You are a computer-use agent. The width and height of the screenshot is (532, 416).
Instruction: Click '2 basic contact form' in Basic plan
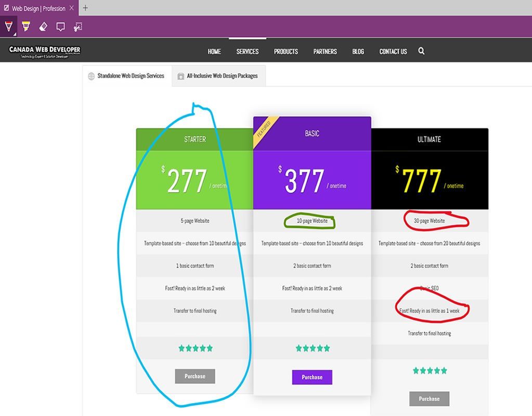click(x=312, y=266)
